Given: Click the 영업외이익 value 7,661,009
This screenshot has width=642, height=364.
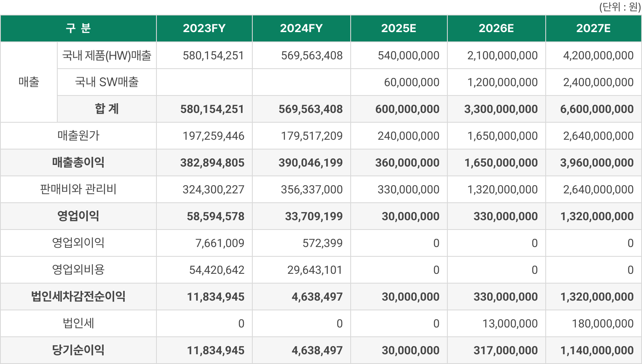Looking at the screenshot, I should pos(219,243).
